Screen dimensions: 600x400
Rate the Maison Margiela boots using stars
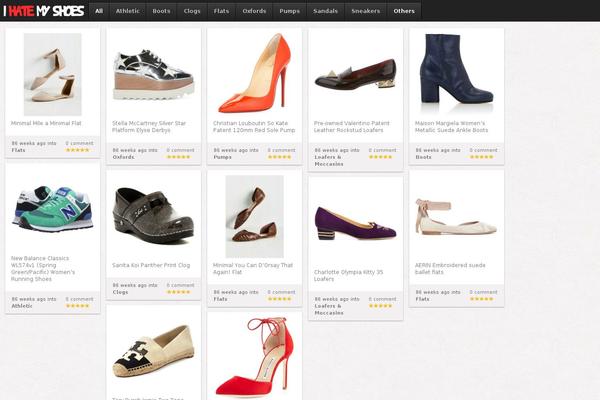[x=482, y=157]
